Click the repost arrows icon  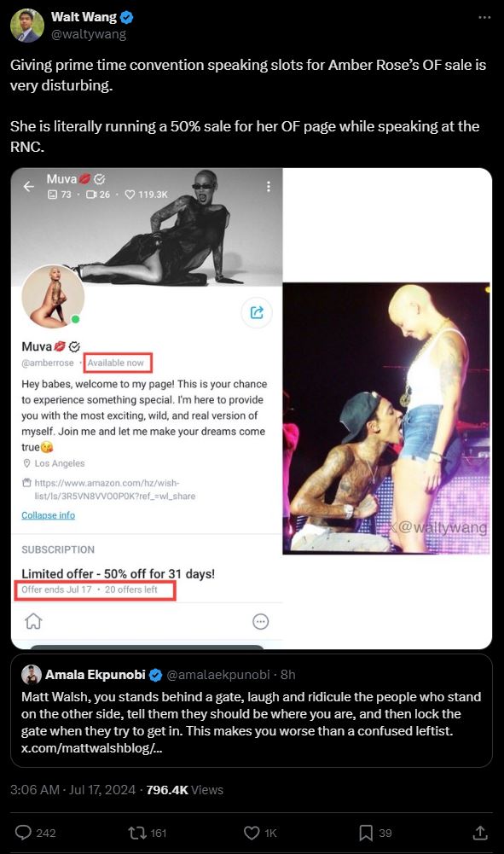[136, 832]
